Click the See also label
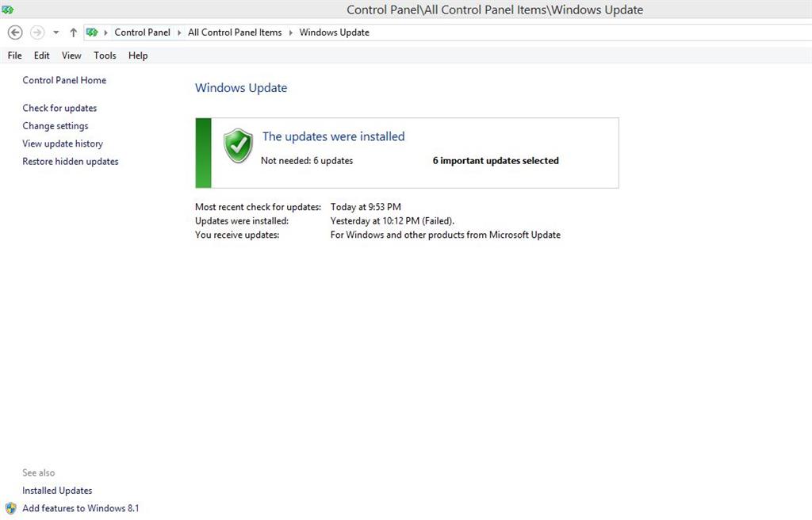Image resolution: width=812 pixels, height=520 pixels. [38, 473]
